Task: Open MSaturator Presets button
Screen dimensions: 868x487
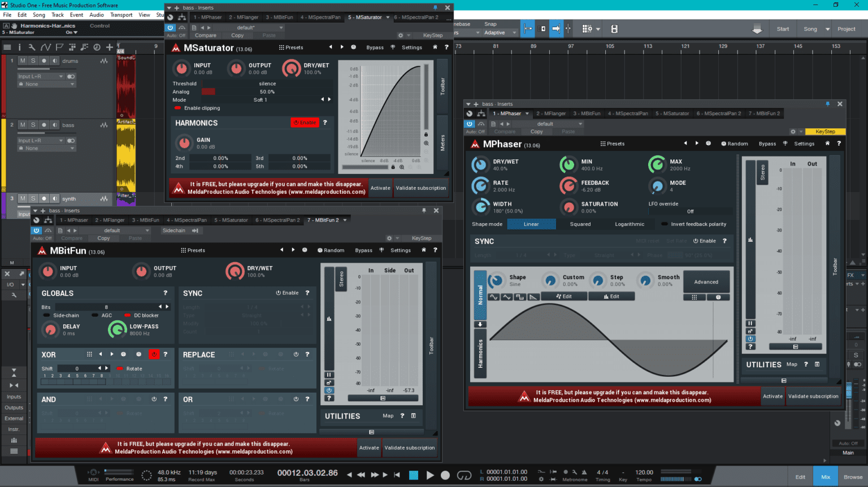Action: [291, 47]
